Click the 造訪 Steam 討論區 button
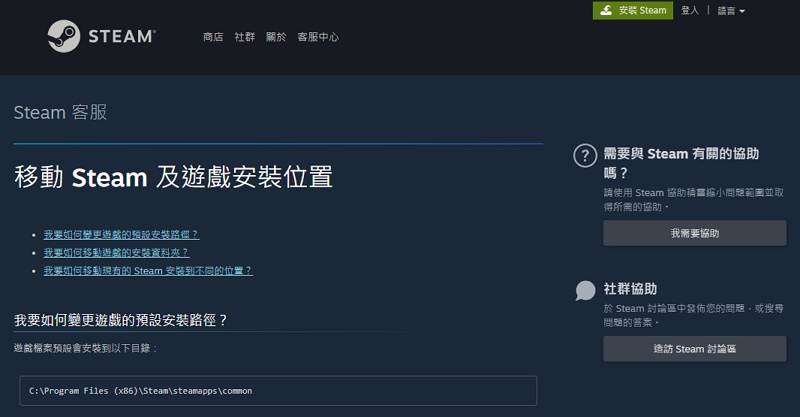The height and width of the screenshot is (417, 800). tap(694, 349)
